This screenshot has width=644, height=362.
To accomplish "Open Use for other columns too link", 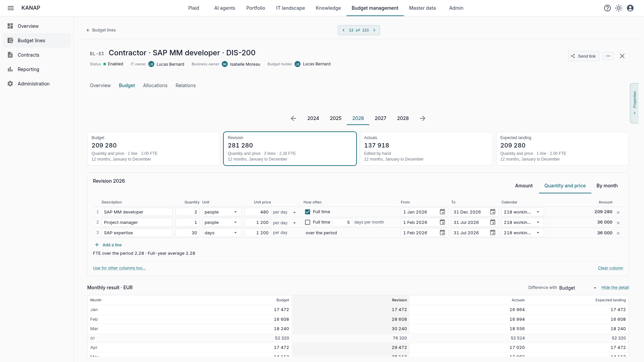I will (x=119, y=268).
